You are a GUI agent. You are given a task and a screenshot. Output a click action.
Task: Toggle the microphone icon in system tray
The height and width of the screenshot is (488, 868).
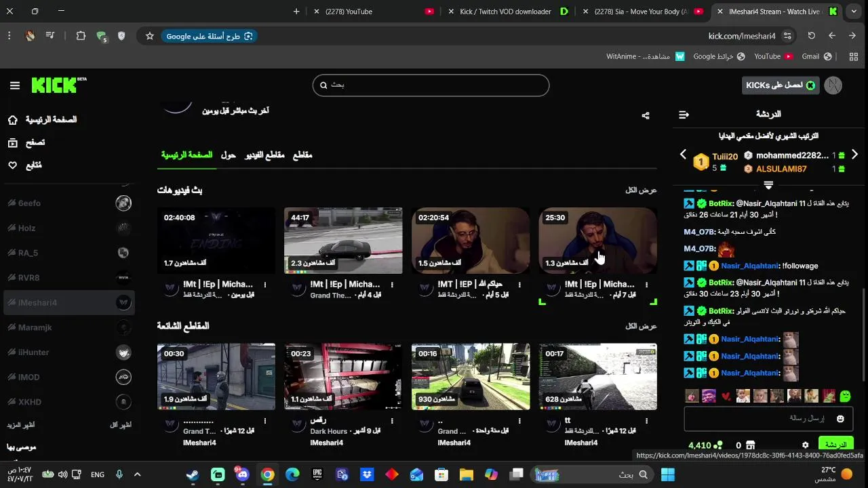click(x=119, y=474)
